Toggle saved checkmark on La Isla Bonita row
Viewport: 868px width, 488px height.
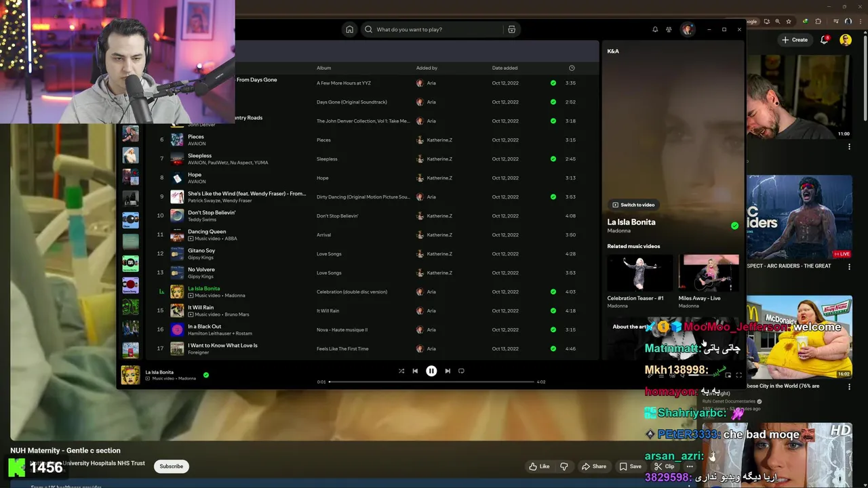(553, 291)
